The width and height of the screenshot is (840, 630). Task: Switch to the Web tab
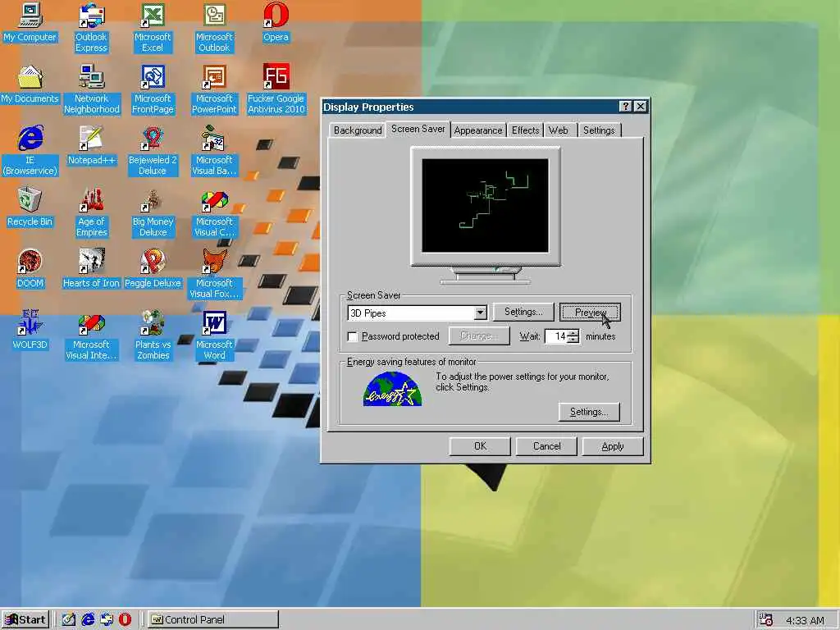pyautogui.click(x=558, y=130)
